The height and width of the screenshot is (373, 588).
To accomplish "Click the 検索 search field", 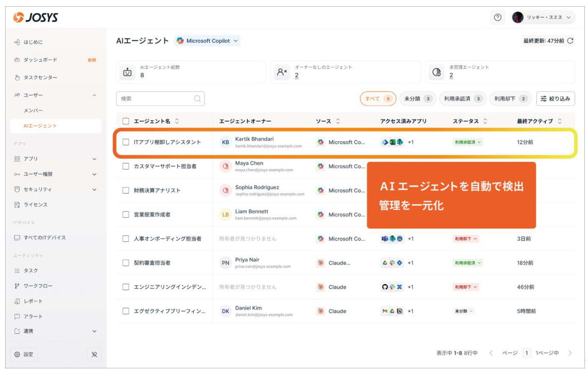I will (160, 99).
